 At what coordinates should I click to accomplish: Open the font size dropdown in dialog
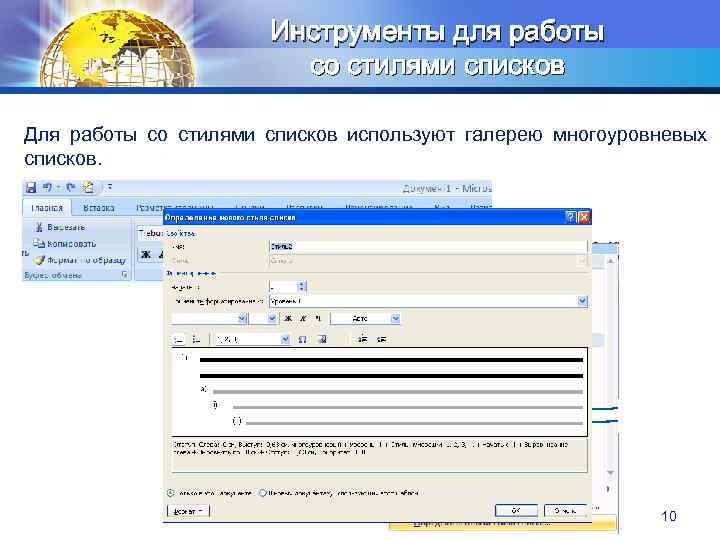[x=272, y=318]
